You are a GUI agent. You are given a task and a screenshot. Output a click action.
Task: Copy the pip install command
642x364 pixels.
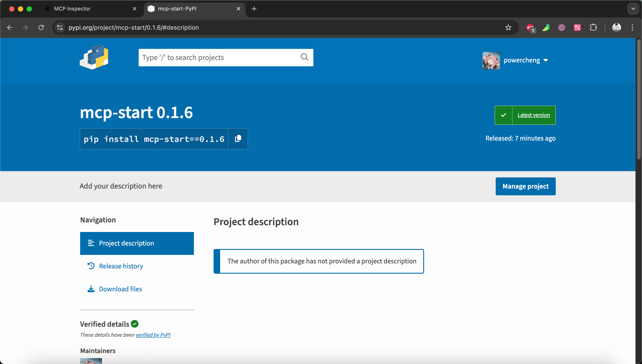point(238,139)
